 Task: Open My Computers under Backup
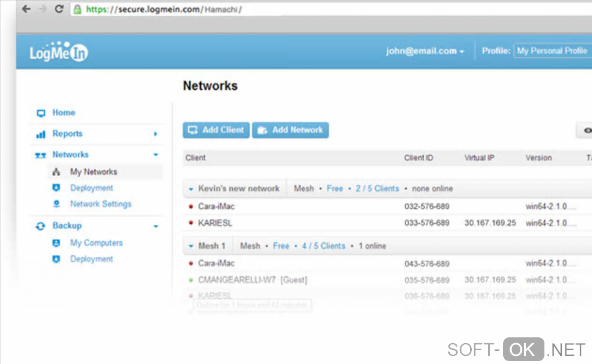tap(96, 243)
